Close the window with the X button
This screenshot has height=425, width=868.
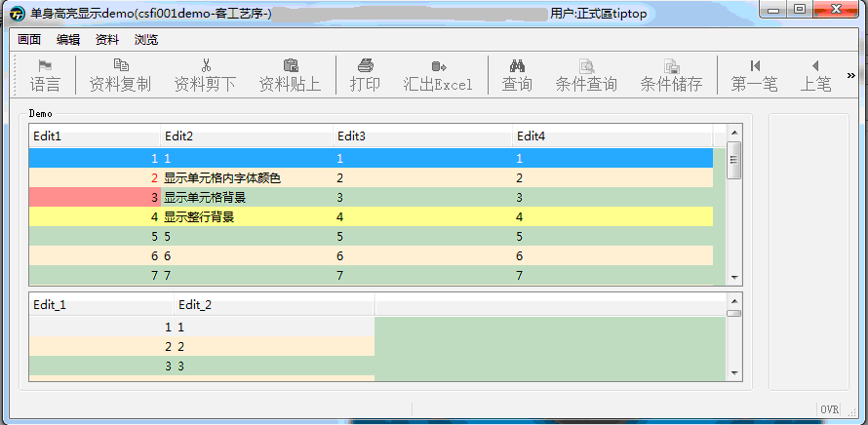836,10
